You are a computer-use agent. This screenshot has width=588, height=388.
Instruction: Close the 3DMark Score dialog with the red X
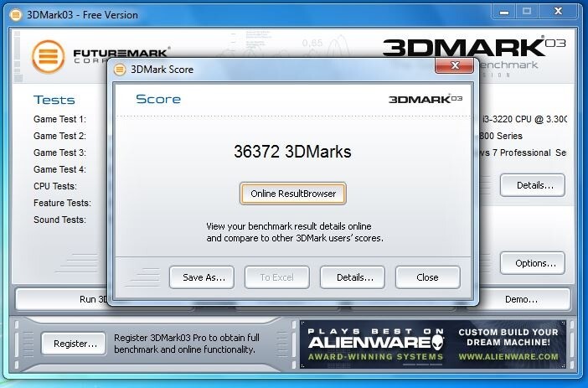pyautogui.click(x=454, y=65)
